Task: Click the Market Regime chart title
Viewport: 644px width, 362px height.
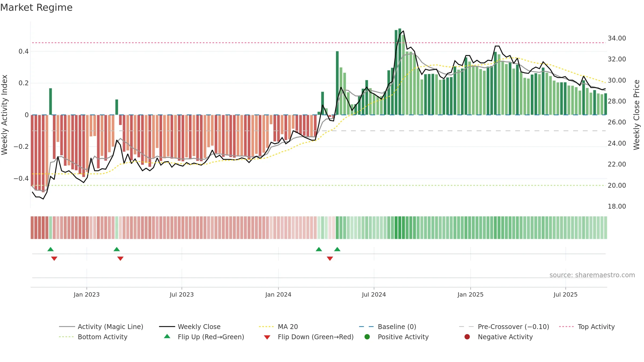Action: (x=36, y=8)
